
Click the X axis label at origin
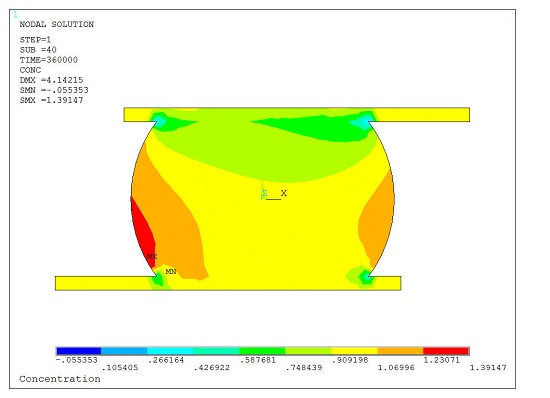(284, 193)
